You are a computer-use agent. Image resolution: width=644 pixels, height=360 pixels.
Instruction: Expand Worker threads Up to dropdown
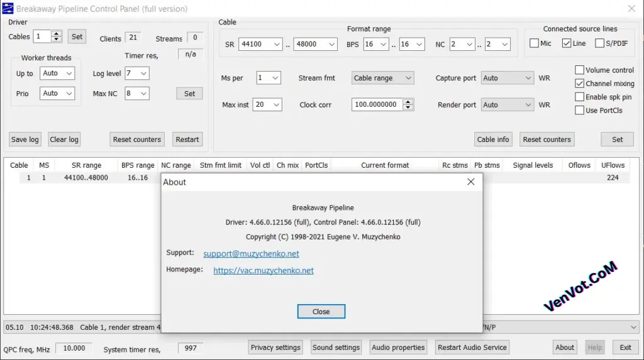(57, 73)
